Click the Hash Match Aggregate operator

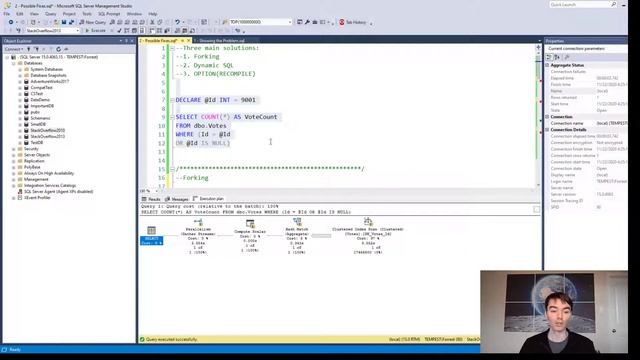click(x=297, y=236)
